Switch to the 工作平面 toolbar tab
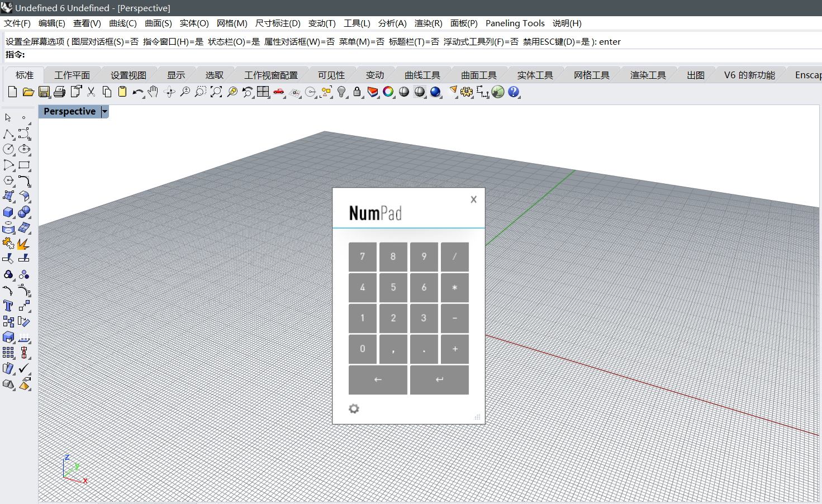 72,75
